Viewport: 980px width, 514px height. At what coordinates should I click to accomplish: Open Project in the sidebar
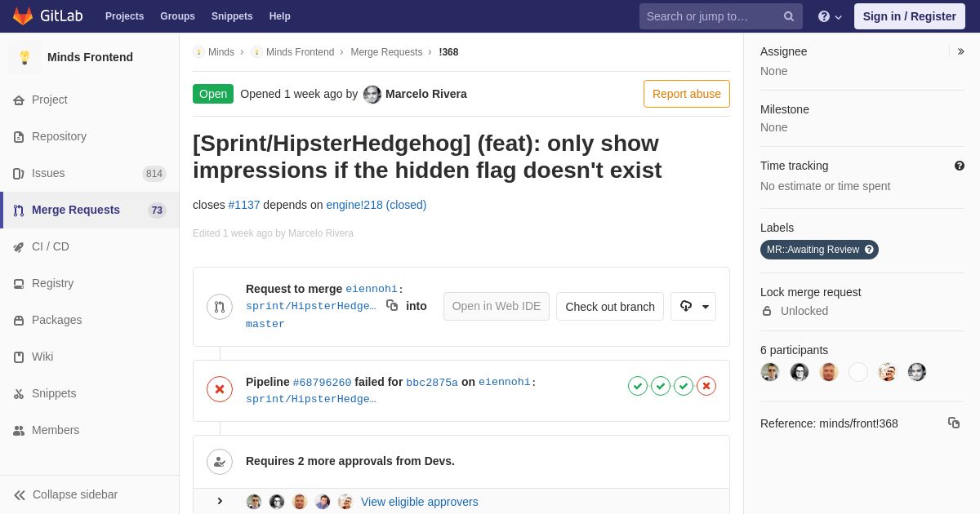50,100
